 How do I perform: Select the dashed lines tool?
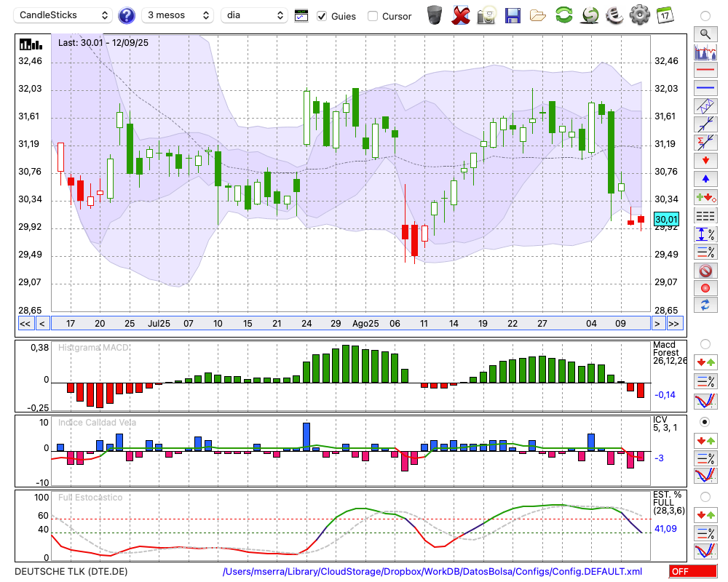click(x=705, y=216)
